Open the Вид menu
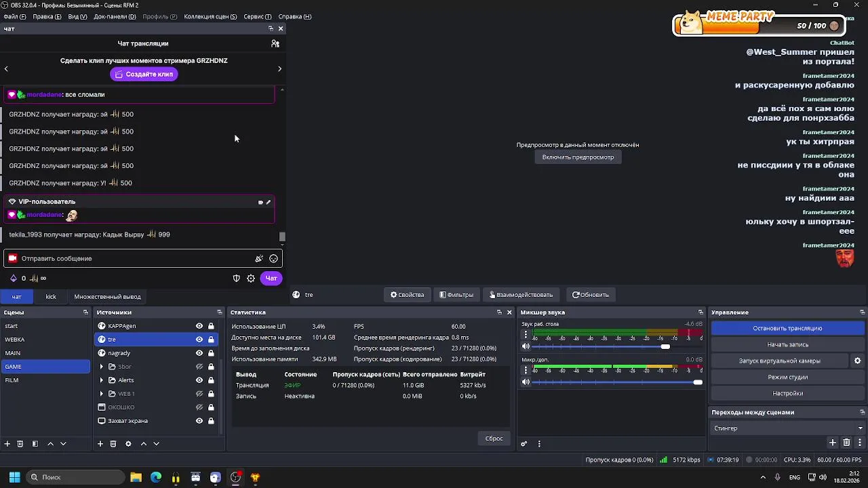Viewport: 868px width, 488px height. (77, 16)
